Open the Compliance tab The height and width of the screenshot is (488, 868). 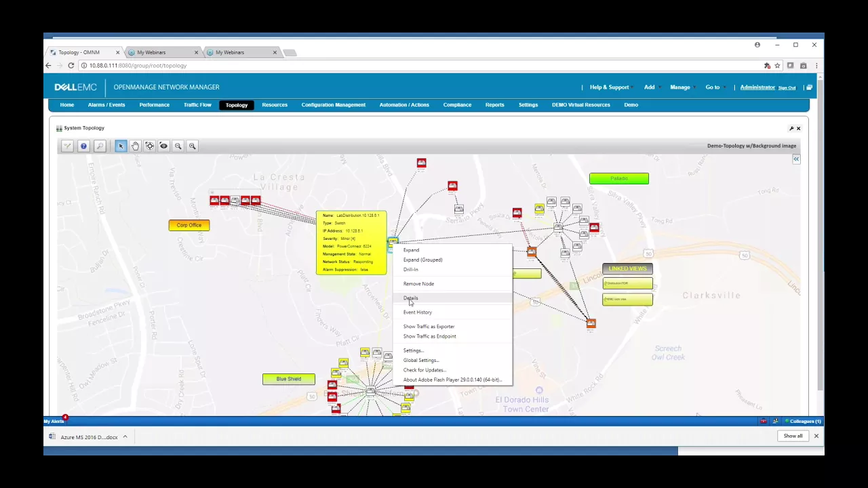point(457,105)
